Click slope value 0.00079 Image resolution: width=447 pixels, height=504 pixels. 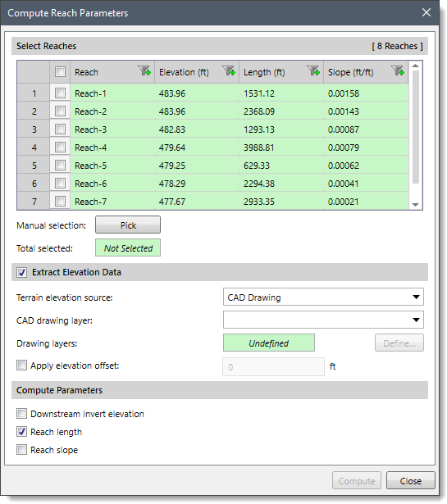pos(344,148)
